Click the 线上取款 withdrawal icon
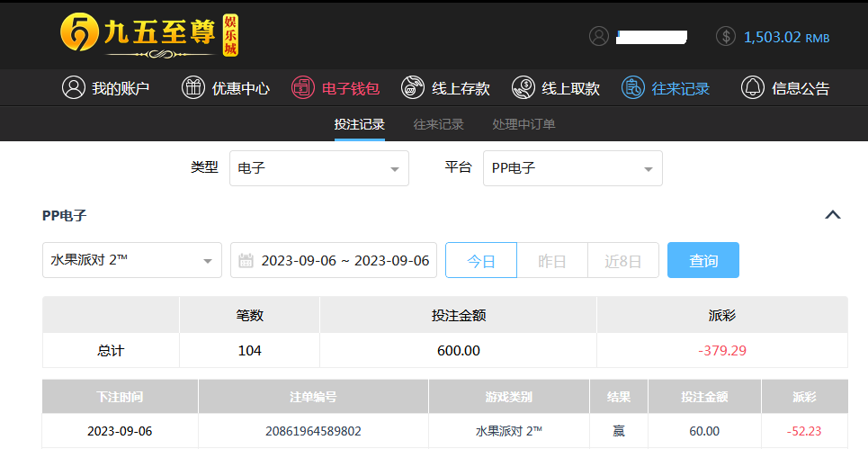This screenshot has height=449, width=868. (x=523, y=88)
